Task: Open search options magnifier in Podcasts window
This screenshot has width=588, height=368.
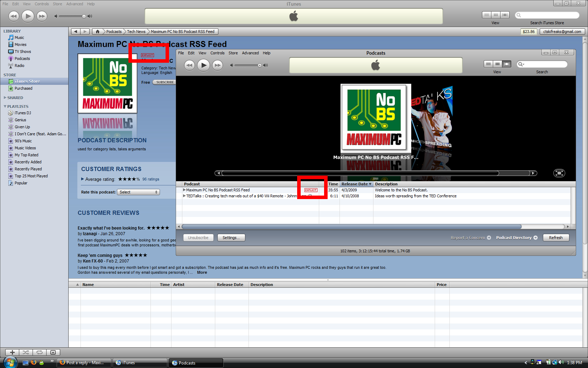Action: click(x=521, y=64)
